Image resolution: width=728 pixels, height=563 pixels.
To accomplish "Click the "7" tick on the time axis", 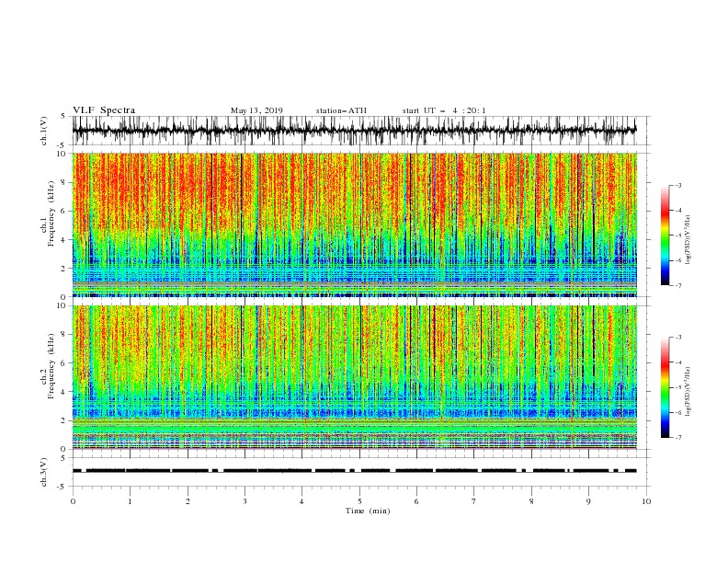I will [474, 501].
